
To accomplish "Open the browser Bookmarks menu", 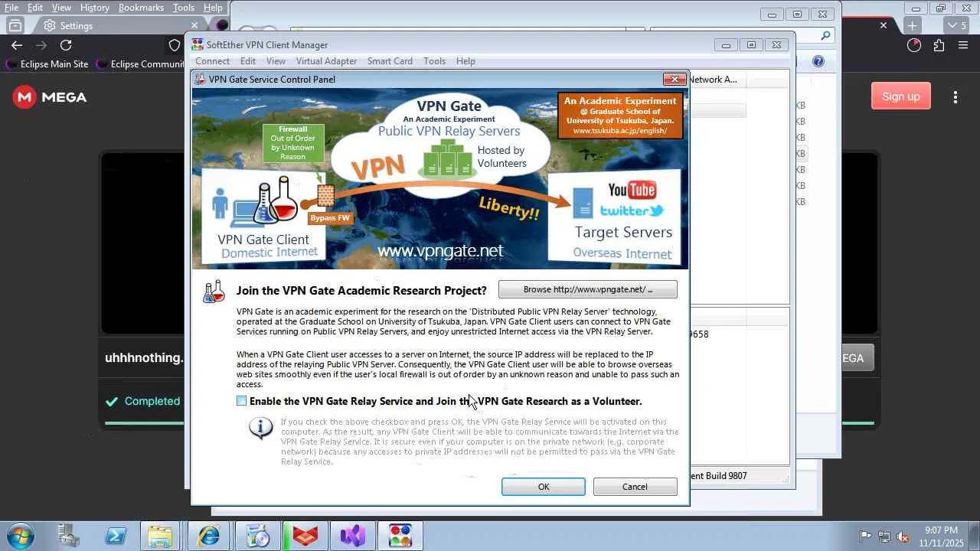I will point(141,8).
